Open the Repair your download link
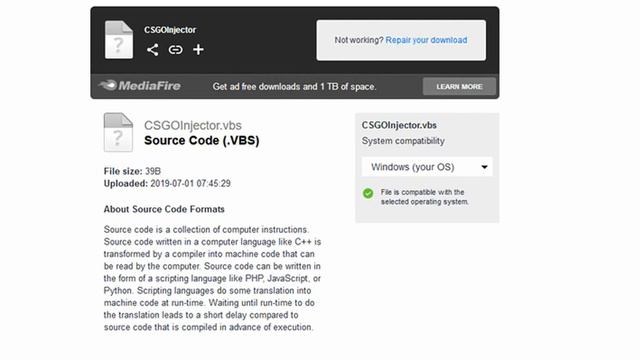 [x=426, y=40]
